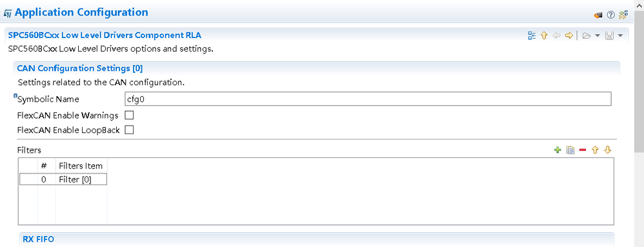Select the Filter [0] row
Screen dimensions: 644x247
tap(63, 179)
